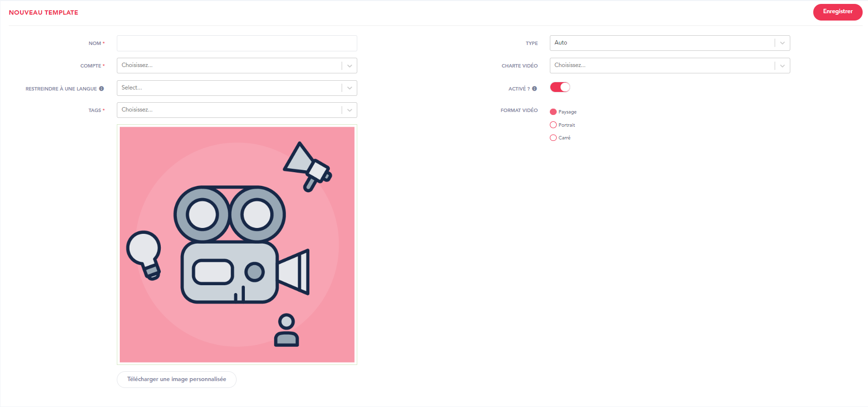The width and height of the screenshot is (868, 407).
Task: Click the Enregistrer button
Action: coord(838,12)
